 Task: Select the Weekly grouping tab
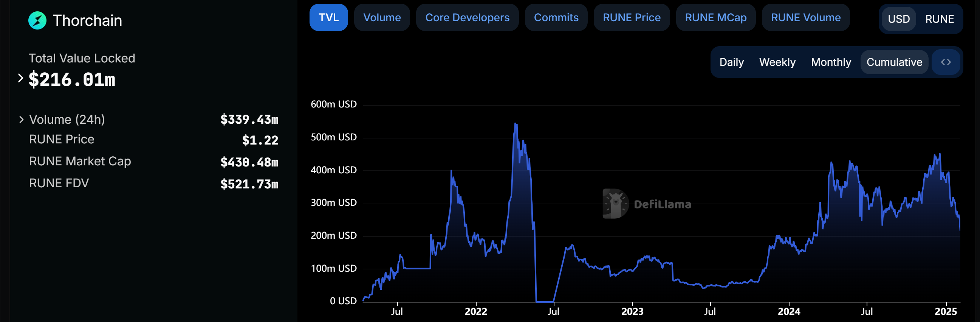[777, 62]
